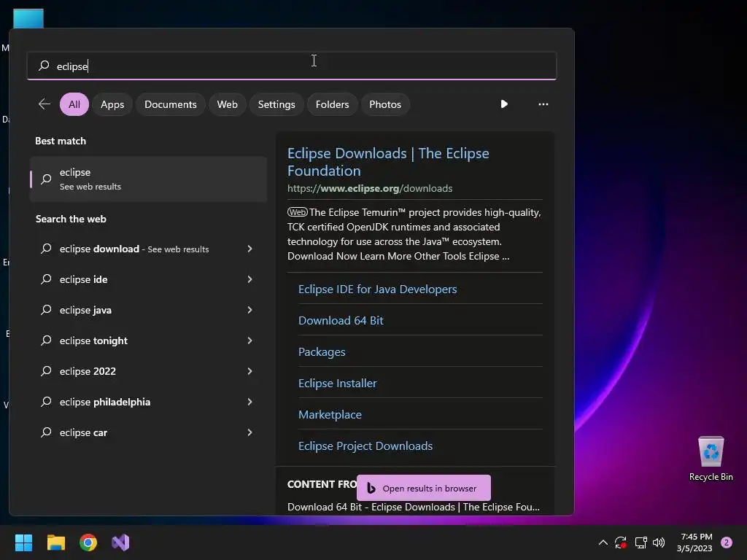Switch to the Photos filter

(385, 104)
